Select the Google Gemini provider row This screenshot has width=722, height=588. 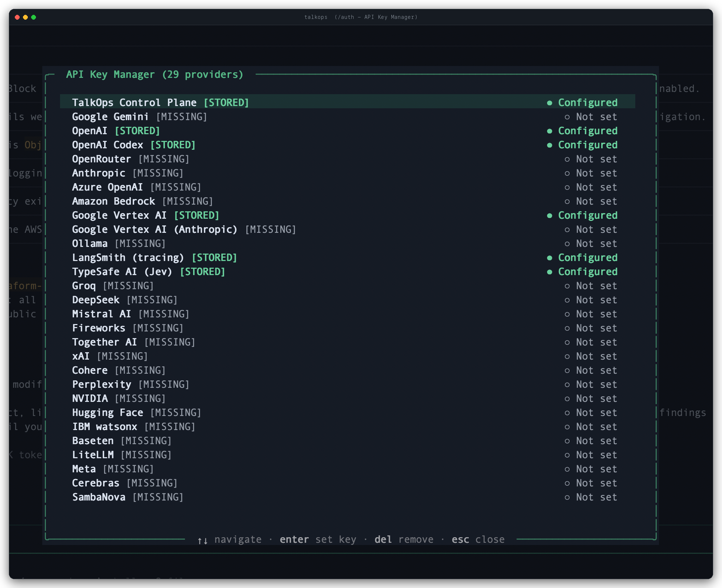(x=347, y=116)
